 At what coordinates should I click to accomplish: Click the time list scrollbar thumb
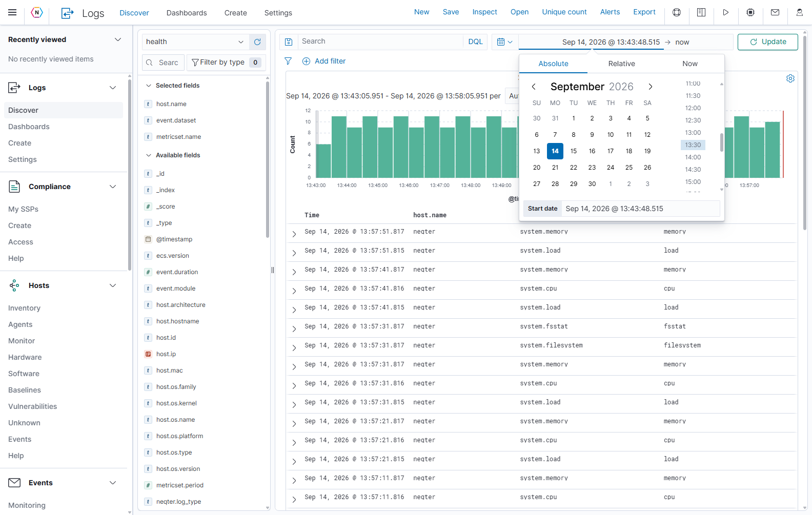722,142
